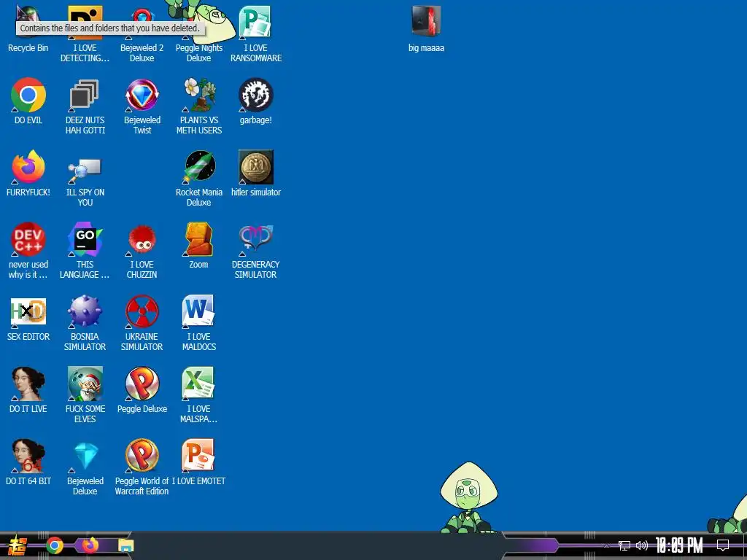Open the DO IT 64 BIT shortcut

[x=28, y=462]
